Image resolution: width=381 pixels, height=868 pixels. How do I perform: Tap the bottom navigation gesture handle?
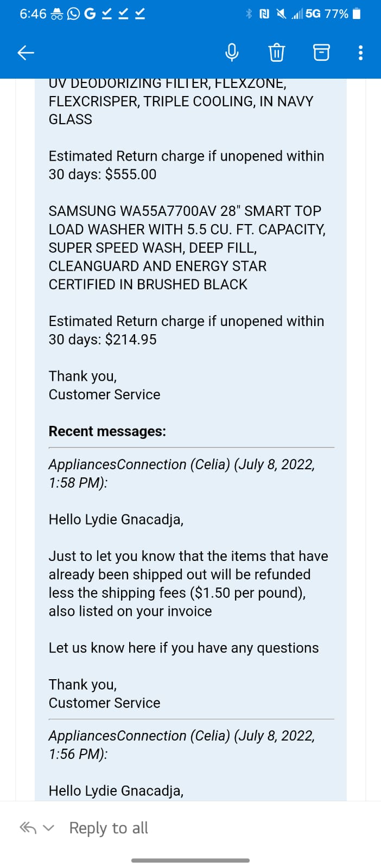coord(190,860)
